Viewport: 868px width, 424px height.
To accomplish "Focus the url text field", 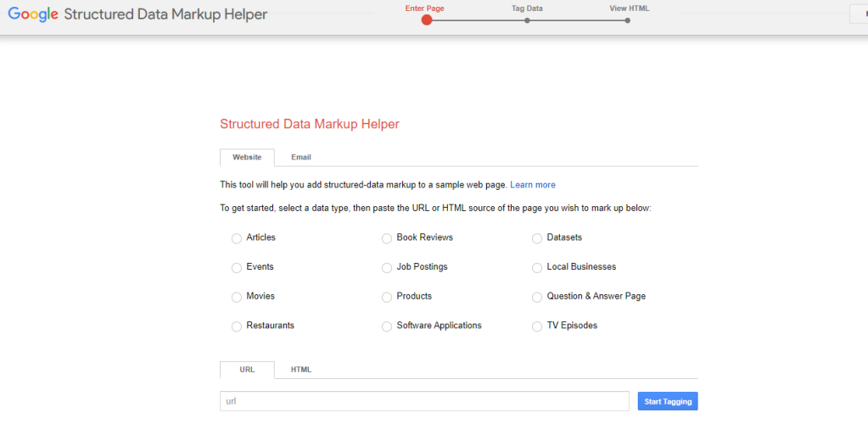I will 424,401.
